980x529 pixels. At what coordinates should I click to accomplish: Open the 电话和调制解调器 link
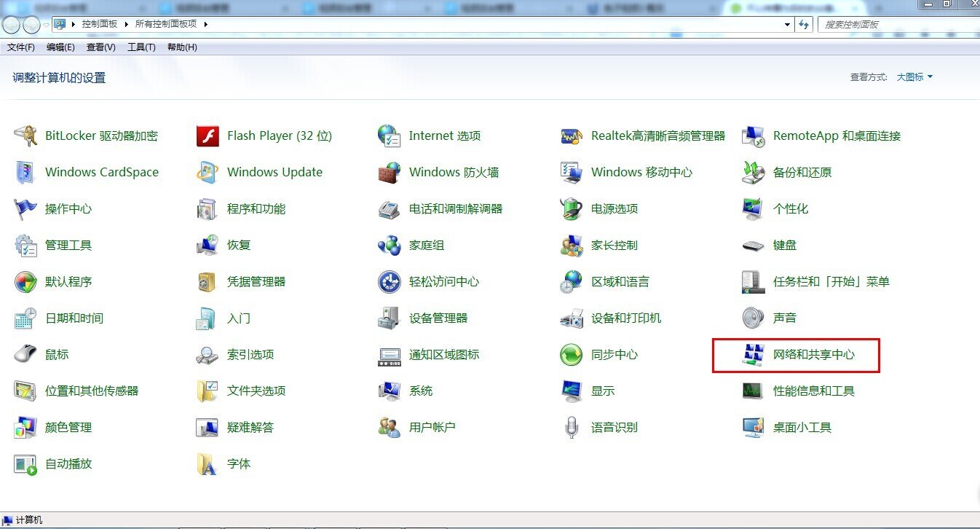(456, 208)
